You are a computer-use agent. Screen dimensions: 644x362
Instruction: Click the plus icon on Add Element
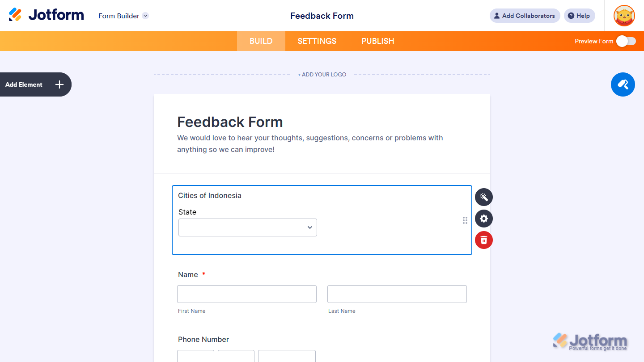coord(59,84)
